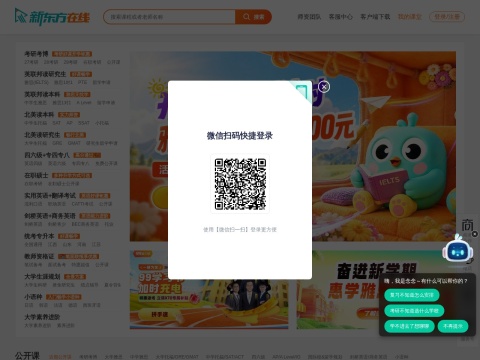Click the orange tag beside 考研考博
The height and width of the screenshot is (360, 480).
tap(72, 54)
